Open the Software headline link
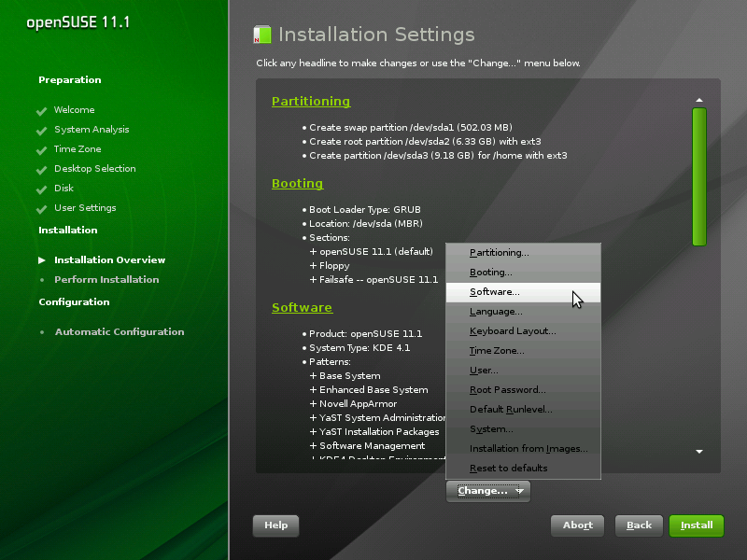The image size is (747, 560). (x=302, y=308)
